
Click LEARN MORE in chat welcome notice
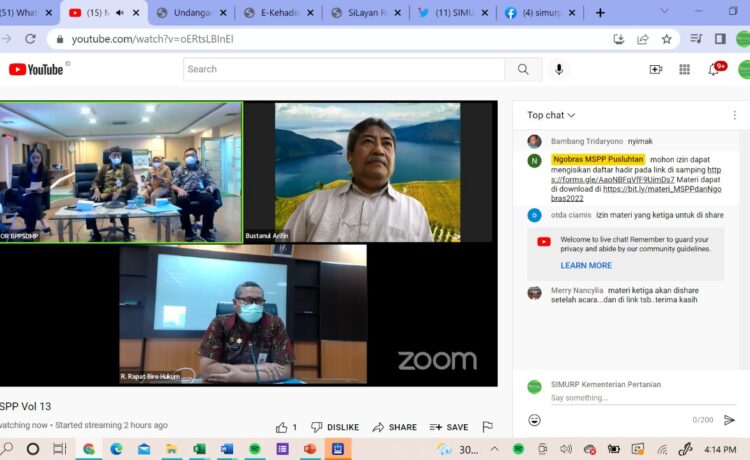click(x=586, y=265)
